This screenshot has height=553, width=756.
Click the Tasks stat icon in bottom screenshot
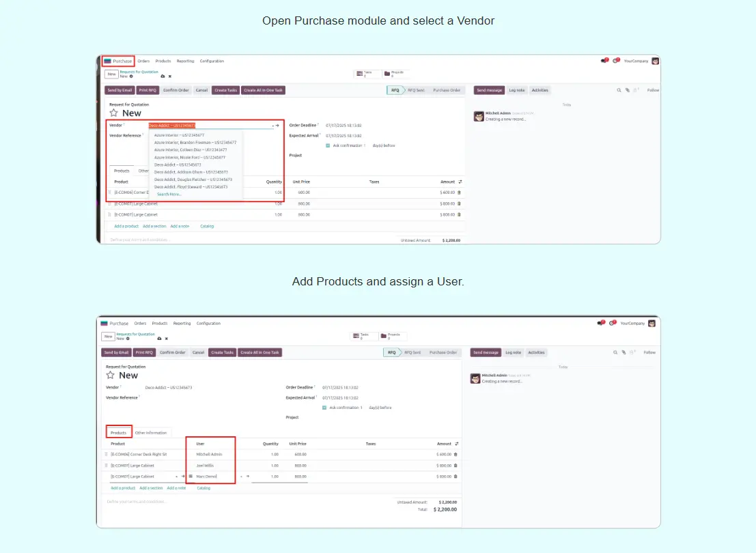[356, 336]
